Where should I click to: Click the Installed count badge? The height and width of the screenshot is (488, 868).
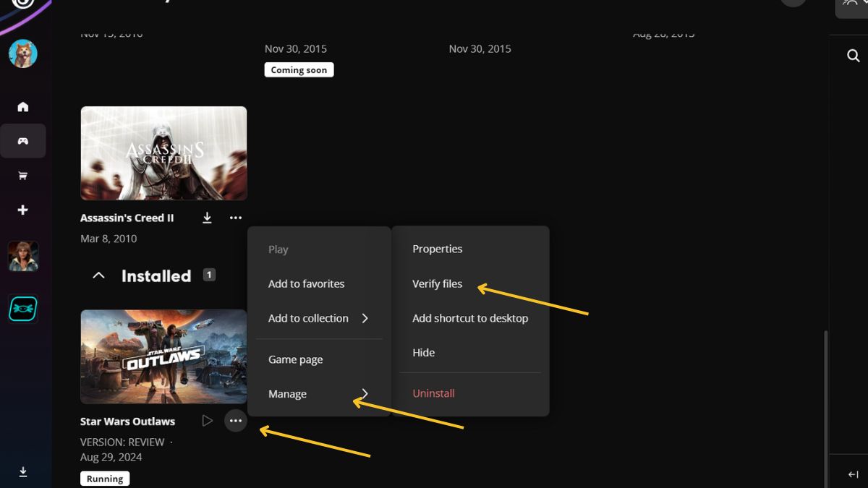[x=209, y=275]
